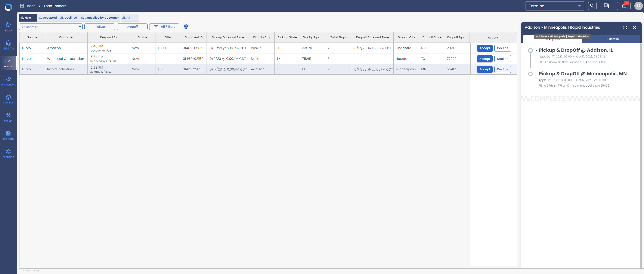
Task: Open the Reports sidebar icon
Action: click(8, 136)
